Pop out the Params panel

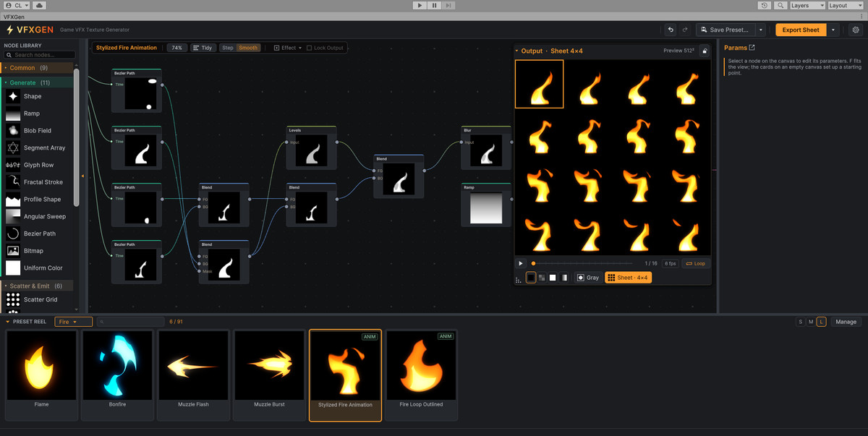tap(752, 48)
